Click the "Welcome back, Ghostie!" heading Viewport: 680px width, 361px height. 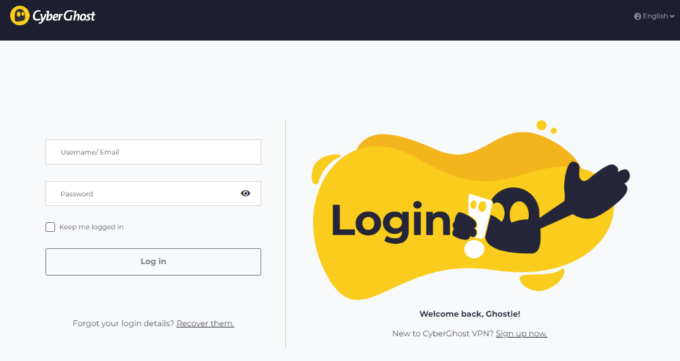click(x=470, y=314)
